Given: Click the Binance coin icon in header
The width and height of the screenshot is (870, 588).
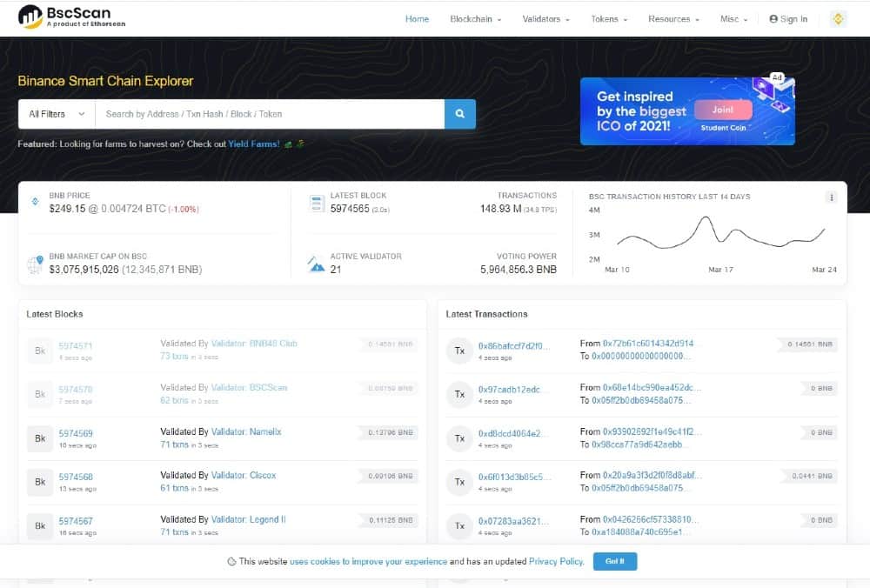Looking at the screenshot, I should tap(838, 19).
